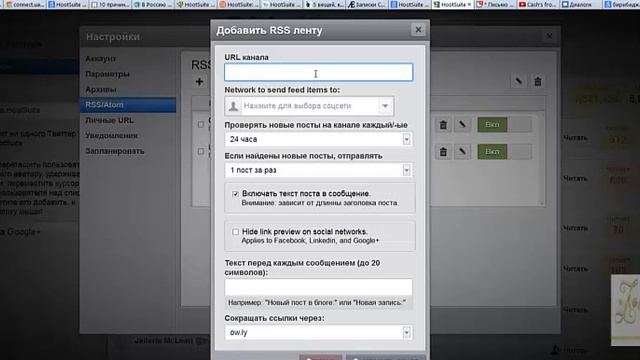Switch to the В Россию browser tab
Screen dimensions: 640x360
tap(153, 4)
